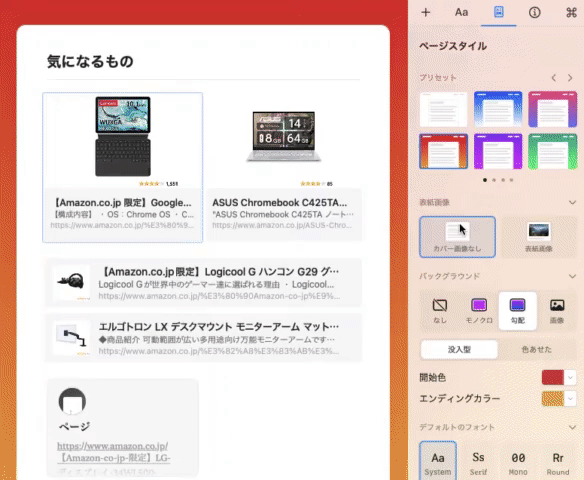584x480 pixels.
Task: Select the 没入型 segment
Action: point(459,349)
